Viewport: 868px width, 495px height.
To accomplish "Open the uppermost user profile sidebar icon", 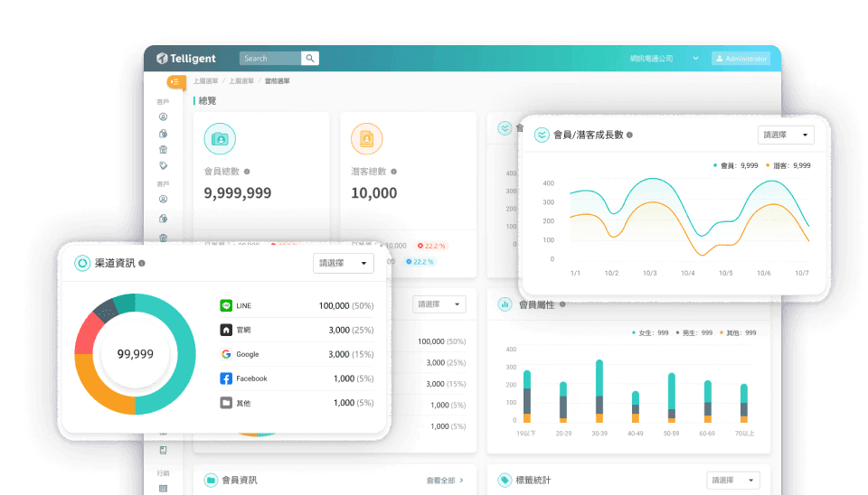I will [x=164, y=117].
